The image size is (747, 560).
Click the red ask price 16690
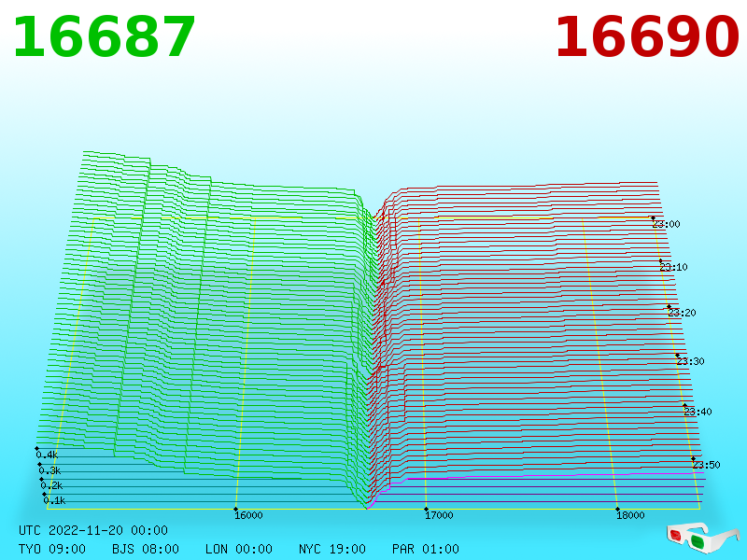647,37
